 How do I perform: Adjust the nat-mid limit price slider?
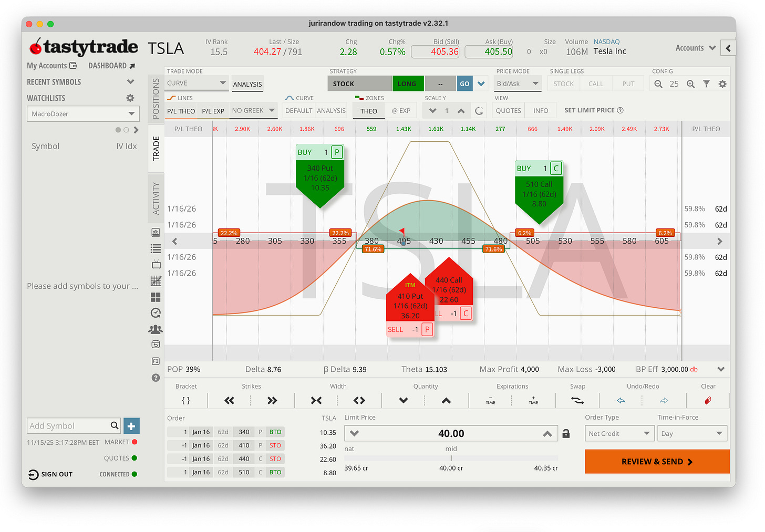pos(451,458)
